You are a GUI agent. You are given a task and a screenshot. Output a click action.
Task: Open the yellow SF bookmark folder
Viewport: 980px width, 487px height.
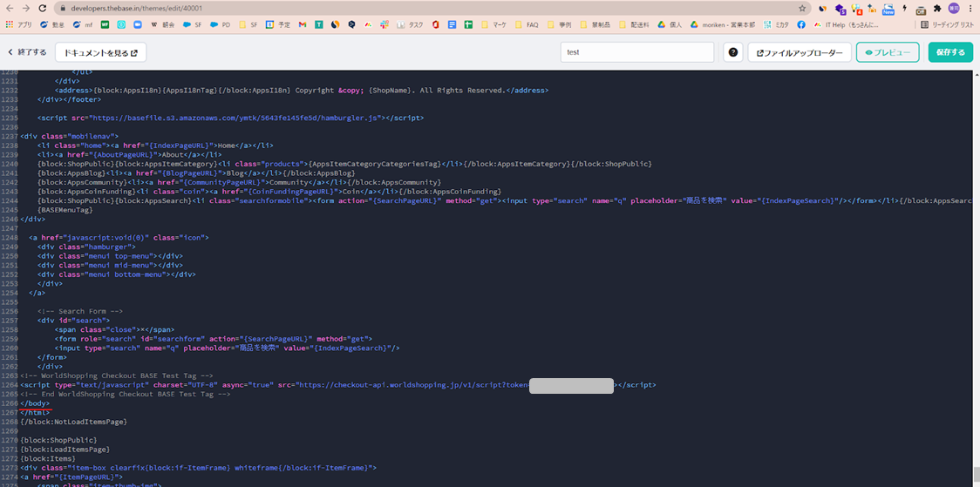248,25
